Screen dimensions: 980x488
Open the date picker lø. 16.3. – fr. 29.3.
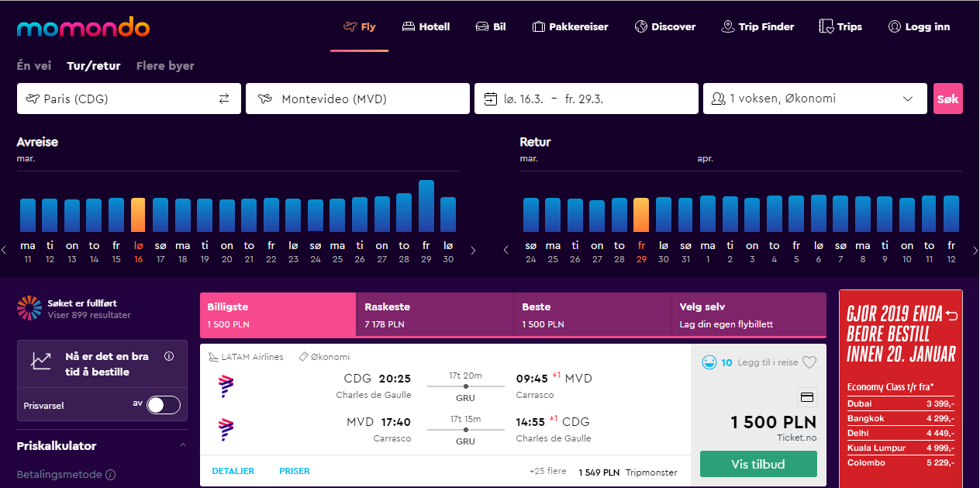(586, 99)
